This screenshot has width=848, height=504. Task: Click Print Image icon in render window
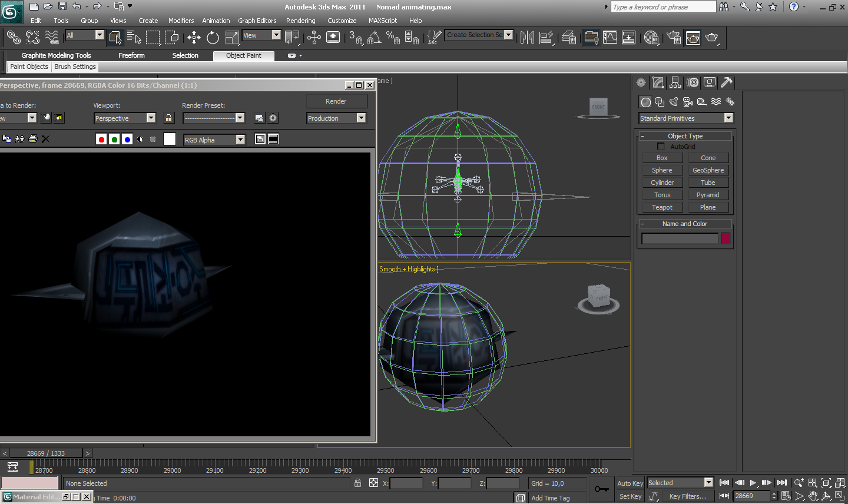click(33, 139)
